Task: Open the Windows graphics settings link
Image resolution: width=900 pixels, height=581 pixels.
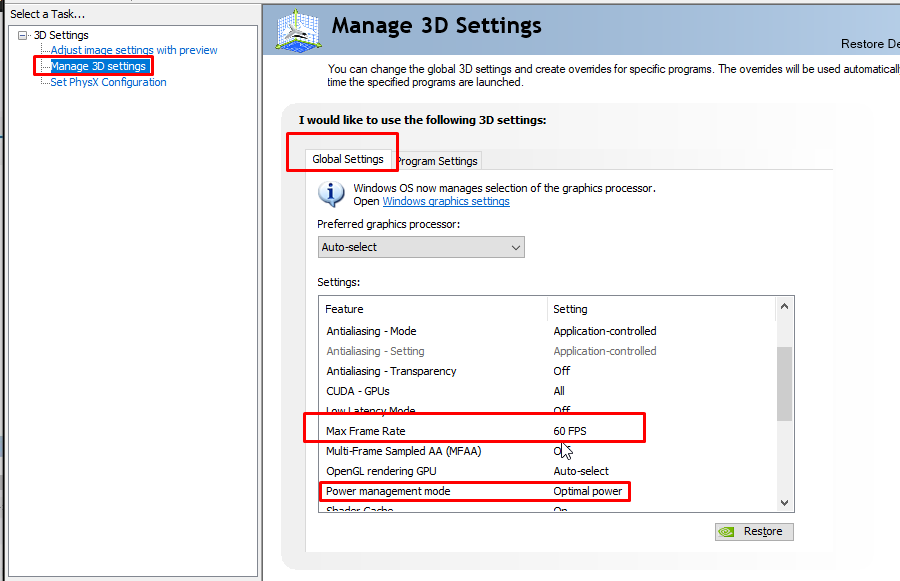Action: pos(446,201)
